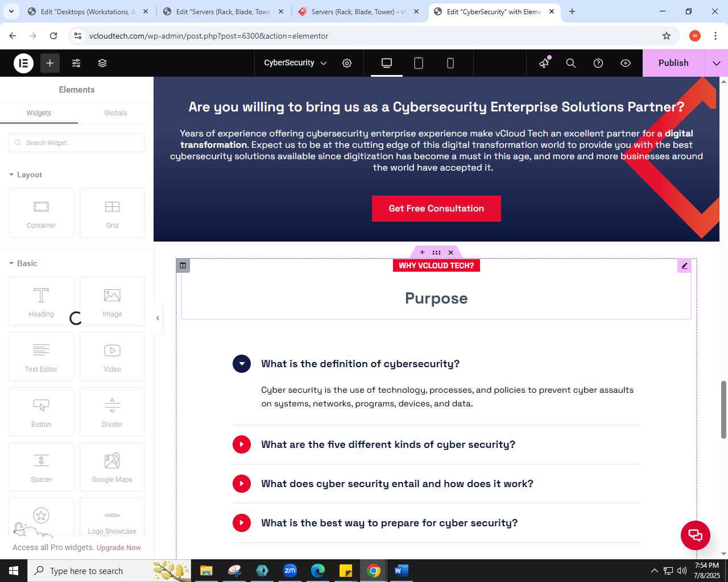Open Site Settings sliders icon

click(76, 63)
